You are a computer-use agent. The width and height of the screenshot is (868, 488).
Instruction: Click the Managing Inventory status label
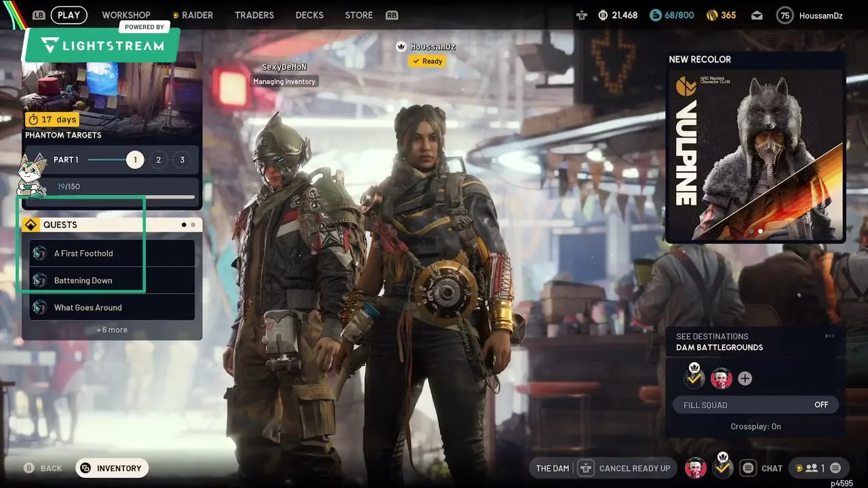click(x=284, y=81)
